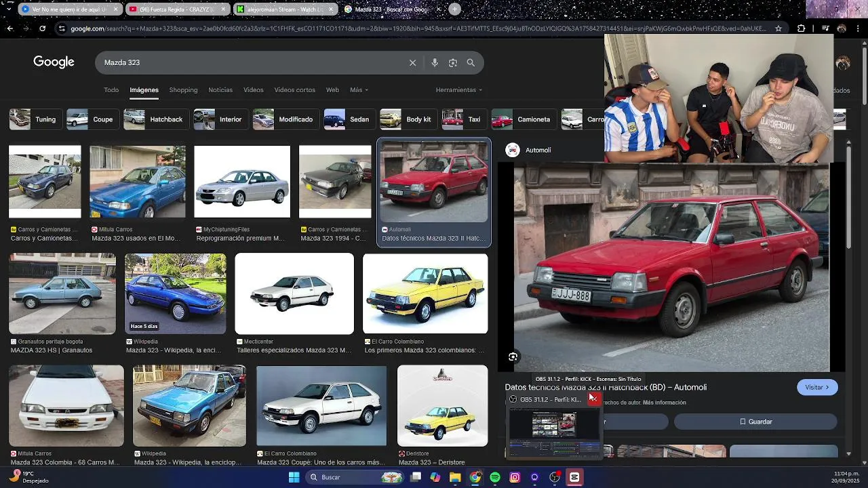Open File Explorer from the taskbar
Viewport: 868px width, 488px height.
(x=455, y=477)
